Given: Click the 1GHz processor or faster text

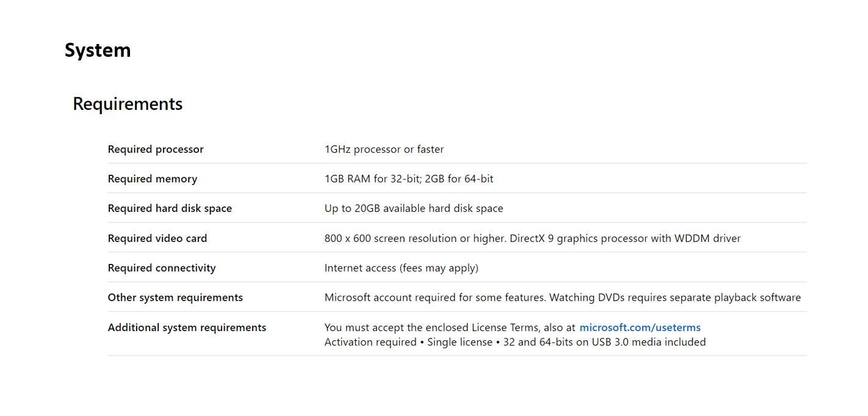Looking at the screenshot, I should click(x=384, y=149).
